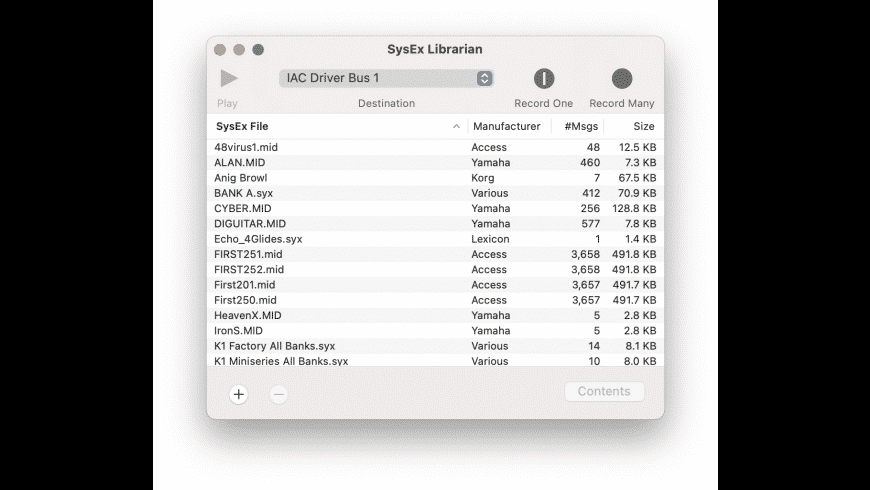Image resolution: width=870 pixels, height=490 pixels.
Task: Sort by the SysEx File column header
Action: point(337,126)
